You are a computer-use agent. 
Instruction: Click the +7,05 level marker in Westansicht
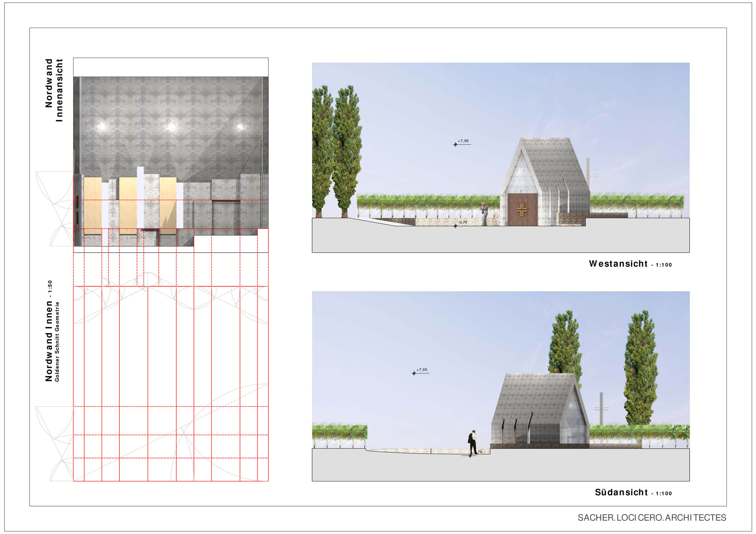[462, 143]
